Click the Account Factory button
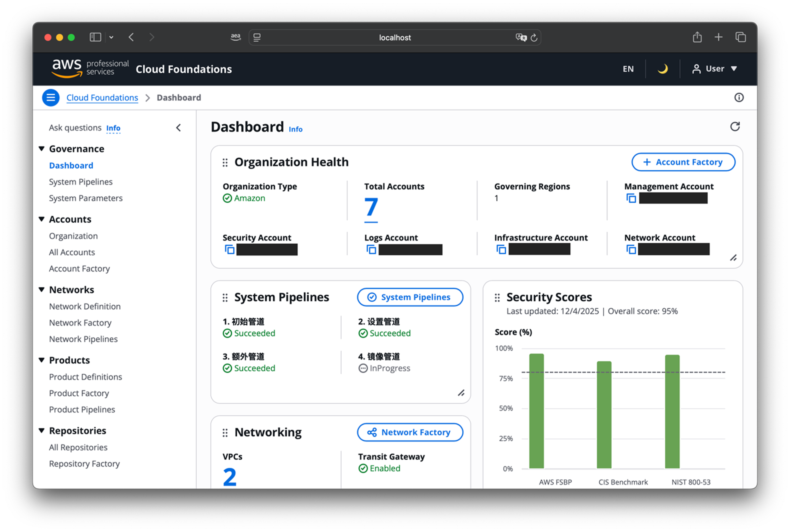Image resolution: width=790 pixels, height=532 pixels. (683, 162)
